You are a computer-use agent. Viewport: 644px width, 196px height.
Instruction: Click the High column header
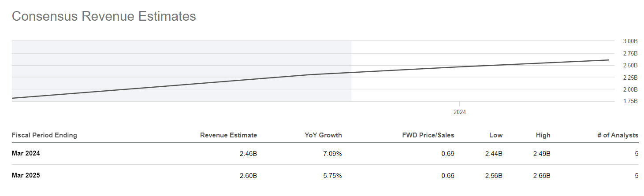tap(543, 135)
